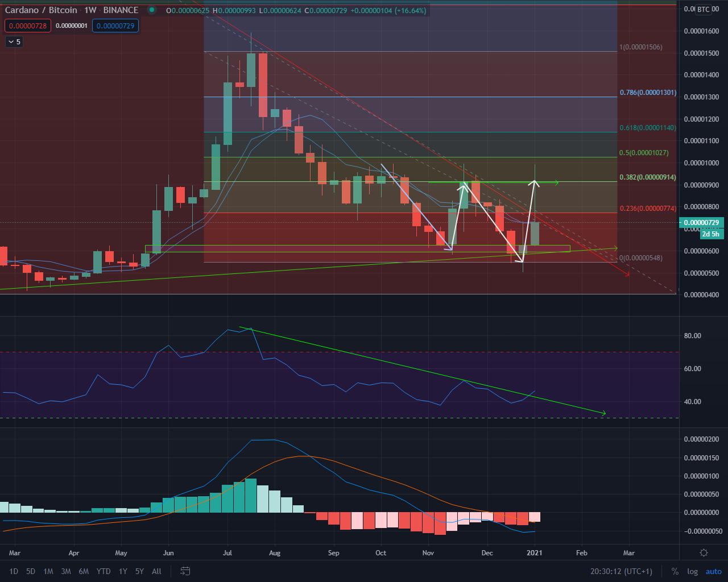Viewport: 728px width, 582px height.
Task: Click the Fibonacci label 1(0.00001506)
Action: pyautogui.click(x=641, y=47)
